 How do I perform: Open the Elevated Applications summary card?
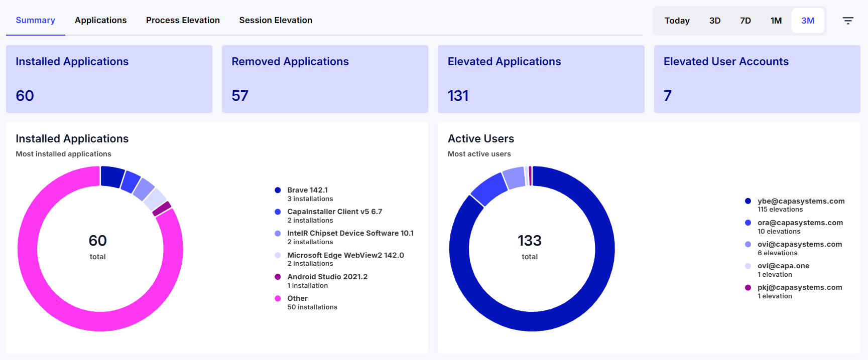click(x=541, y=79)
